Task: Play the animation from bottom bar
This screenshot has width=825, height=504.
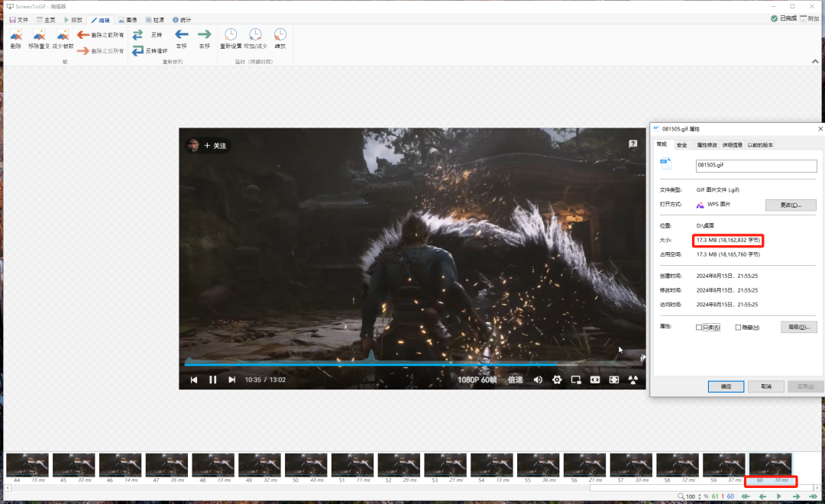Action: (x=779, y=496)
